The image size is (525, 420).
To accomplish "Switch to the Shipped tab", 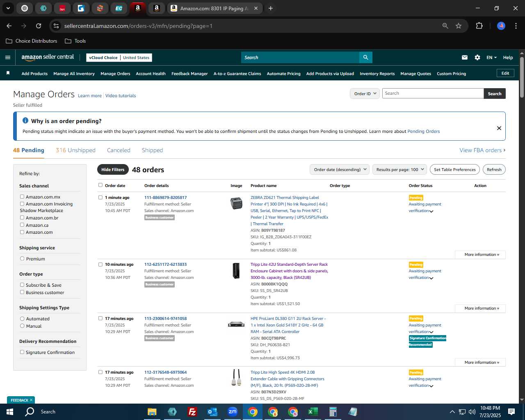I will pyautogui.click(x=152, y=150).
